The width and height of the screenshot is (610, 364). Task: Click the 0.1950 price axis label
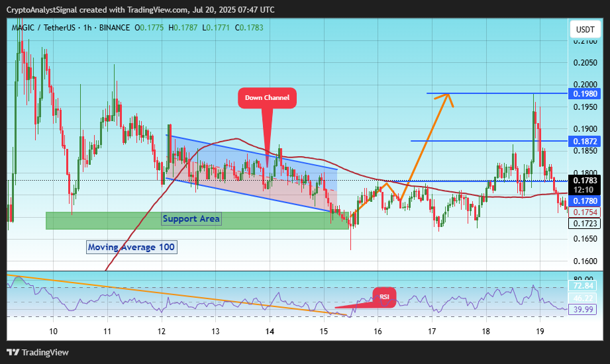point(585,107)
